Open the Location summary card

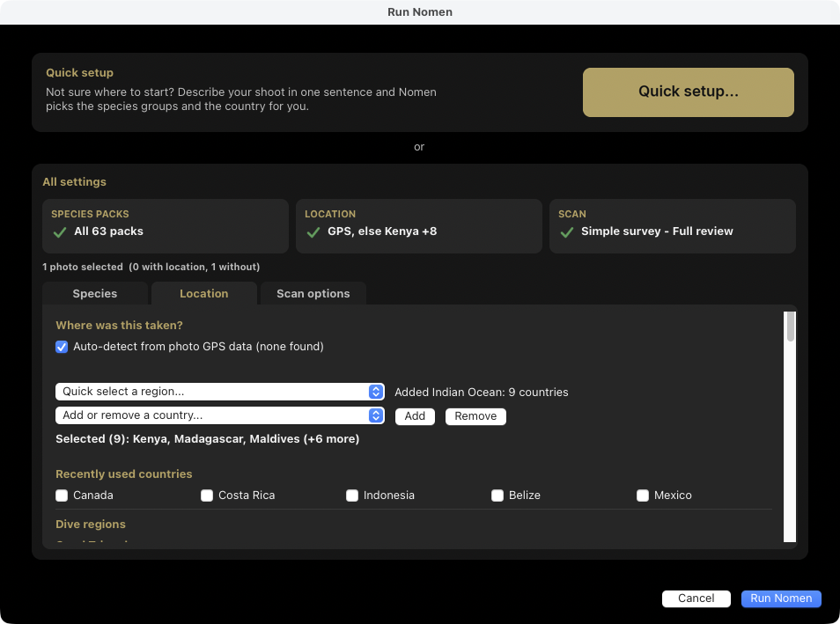(x=419, y=226)
